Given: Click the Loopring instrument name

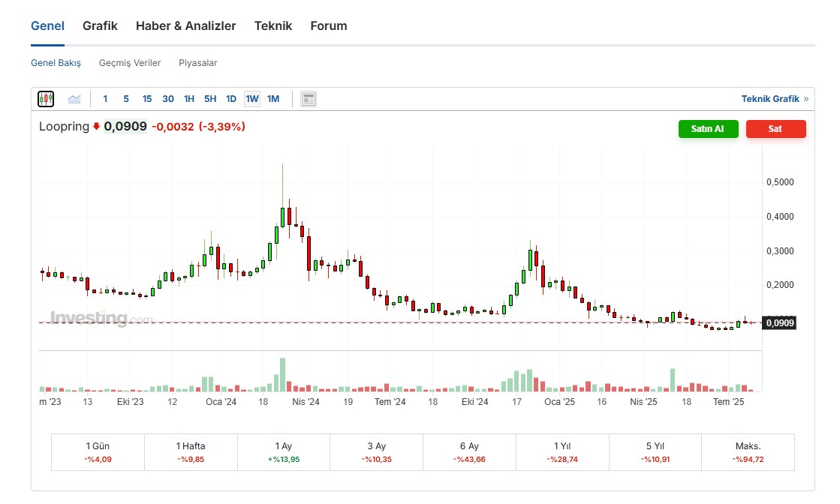Looking at the screenshot, I should click(x=65, y=127).
